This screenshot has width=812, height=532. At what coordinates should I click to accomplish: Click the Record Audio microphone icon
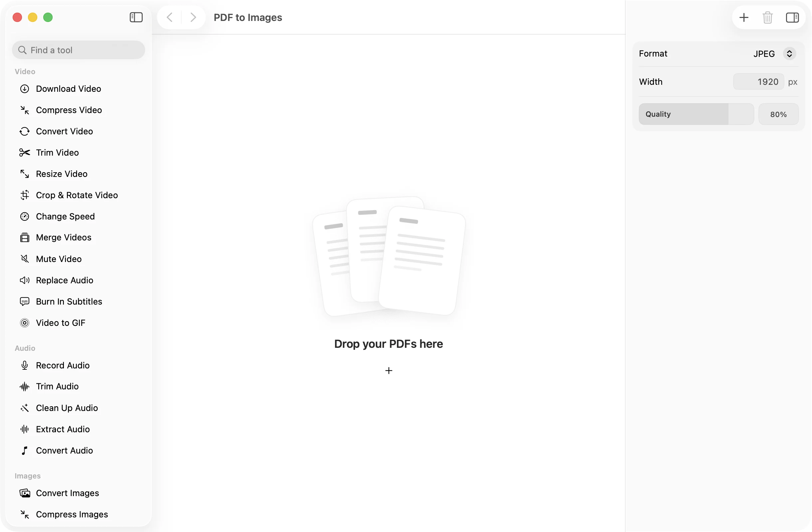pos(25,365)
